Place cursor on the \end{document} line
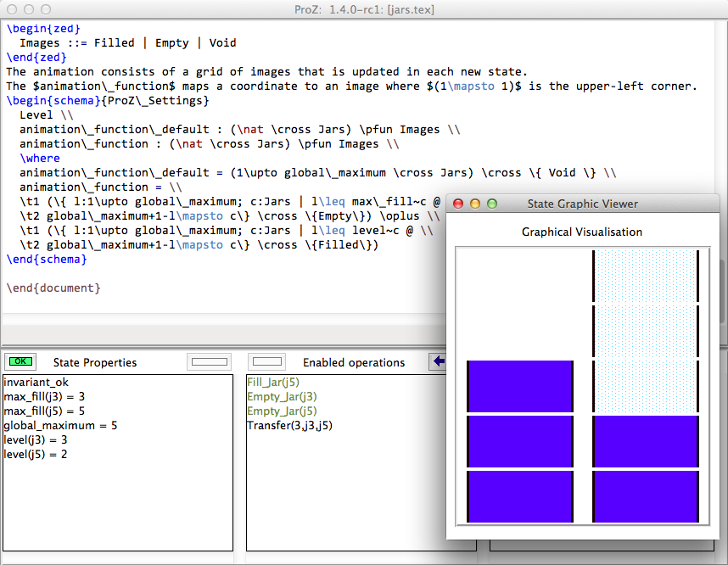 (x=53, y=288)
